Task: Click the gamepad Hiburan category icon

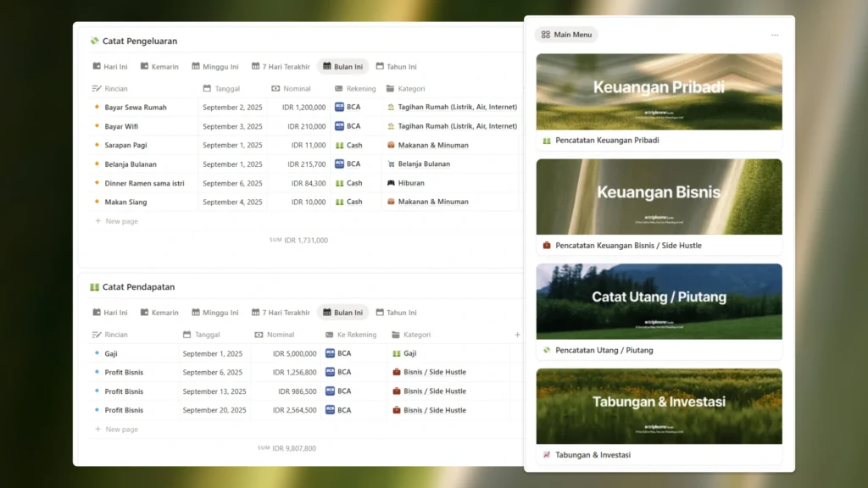Action: 391,183
